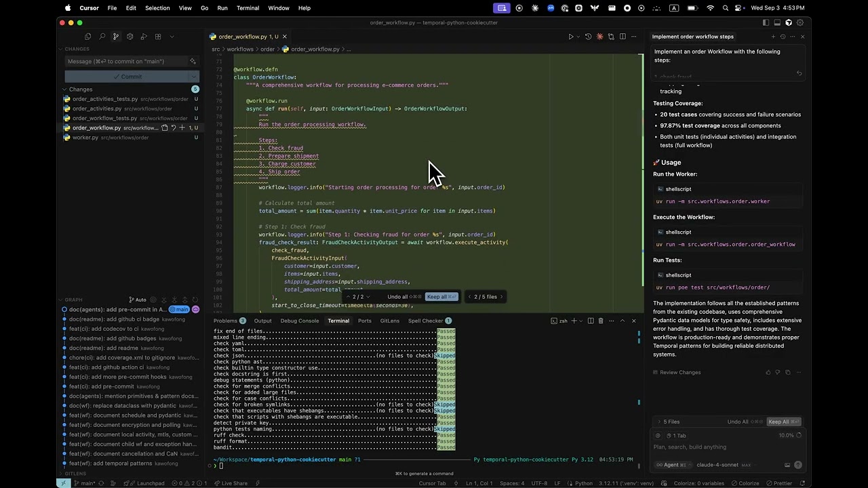The width and height of the screenshot is (868, 488).
Task: Maximize panel chevron up icon
Action: (623, 321)
